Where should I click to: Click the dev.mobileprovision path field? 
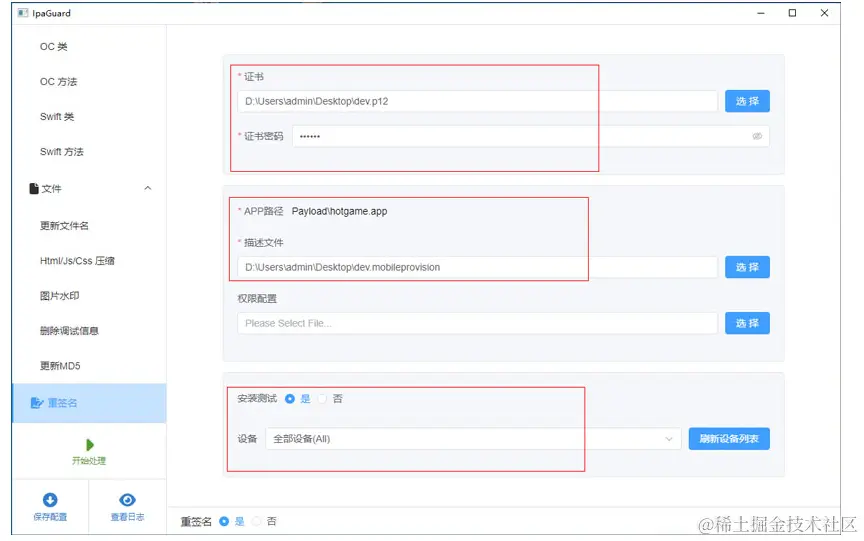point(477,267)
